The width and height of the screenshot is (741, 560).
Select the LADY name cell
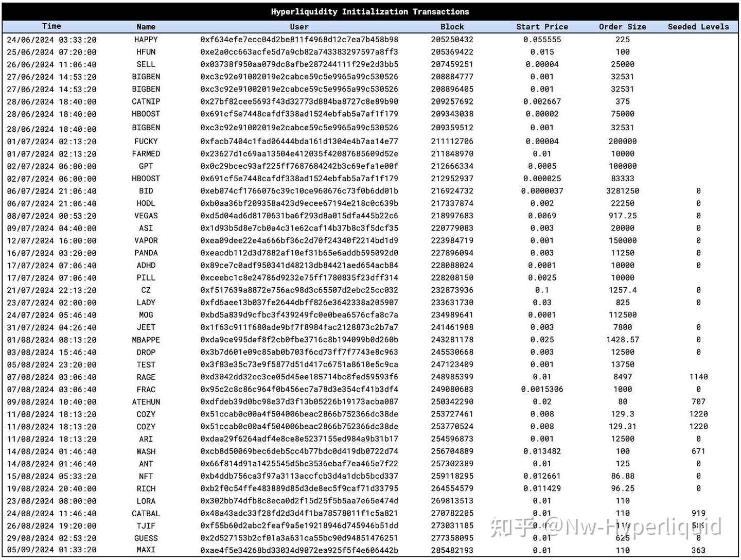[x=146, y=303]
